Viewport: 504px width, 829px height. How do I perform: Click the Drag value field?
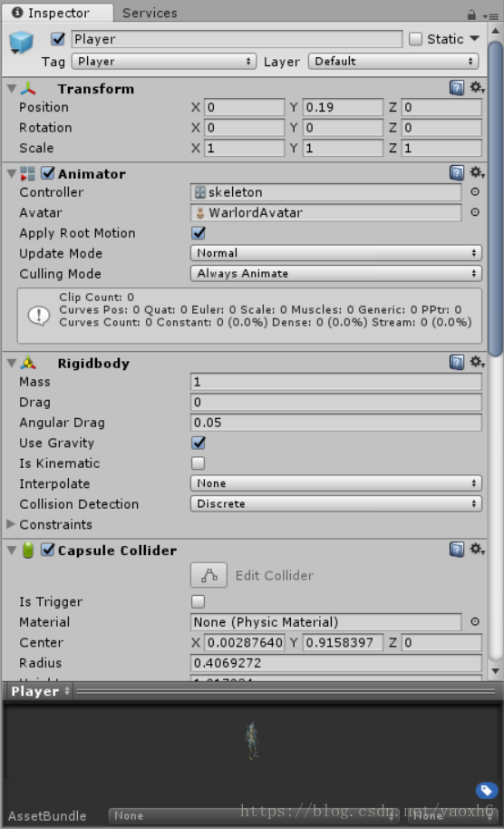pos(336,403)
